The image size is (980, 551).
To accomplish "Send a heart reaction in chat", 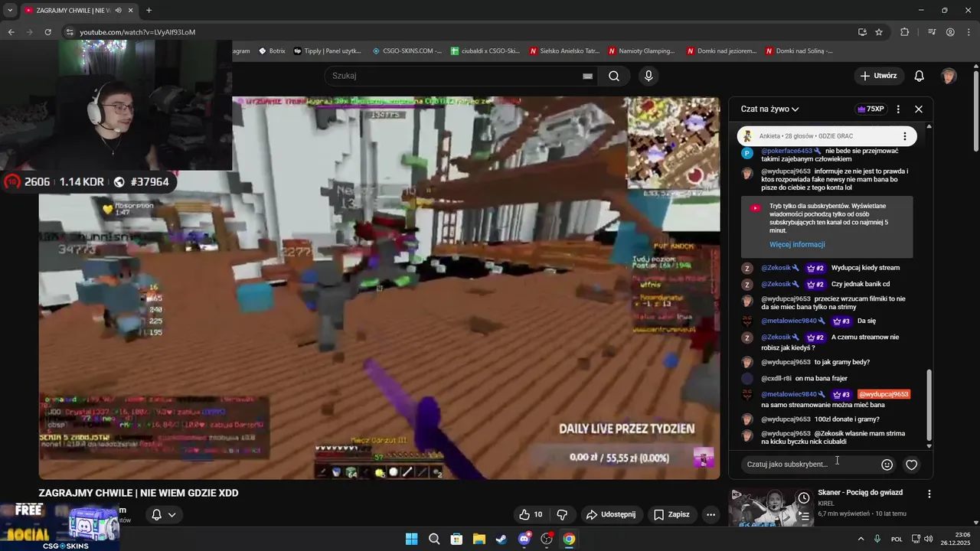I will click(x=912, y=465).
